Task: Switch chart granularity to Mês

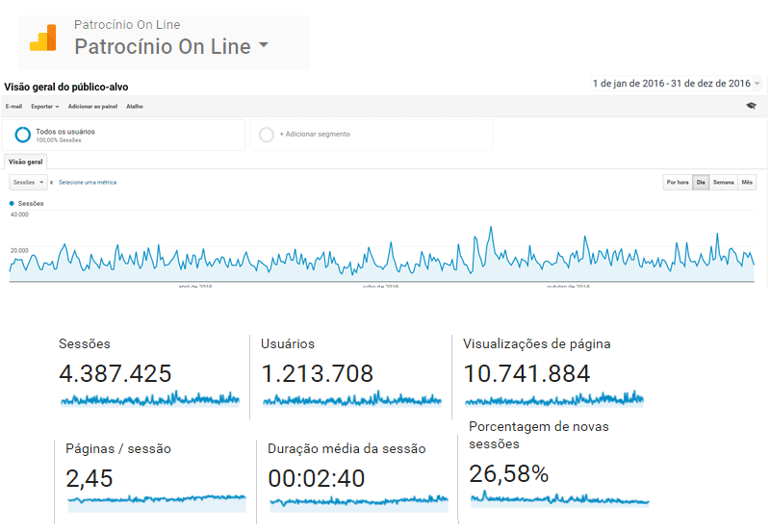Action: point(747,182)
